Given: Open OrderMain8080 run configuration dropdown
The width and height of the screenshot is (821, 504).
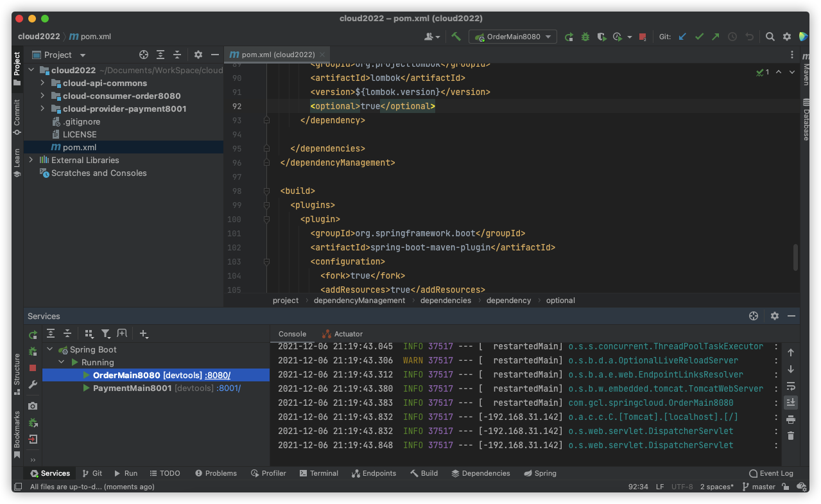Looking at the screenshot, I should coord(512,37).
